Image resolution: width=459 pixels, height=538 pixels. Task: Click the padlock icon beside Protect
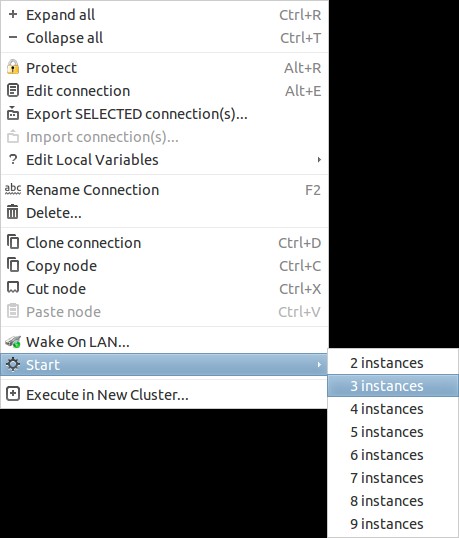13,67
